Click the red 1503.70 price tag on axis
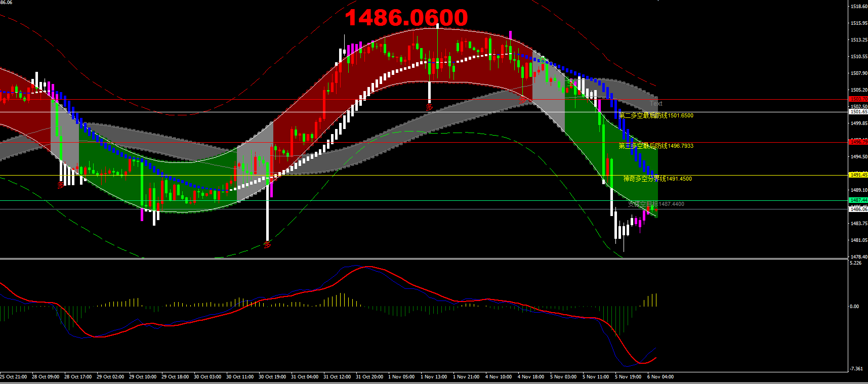This screenshot has width=868, height=384. tap(858, 99)
